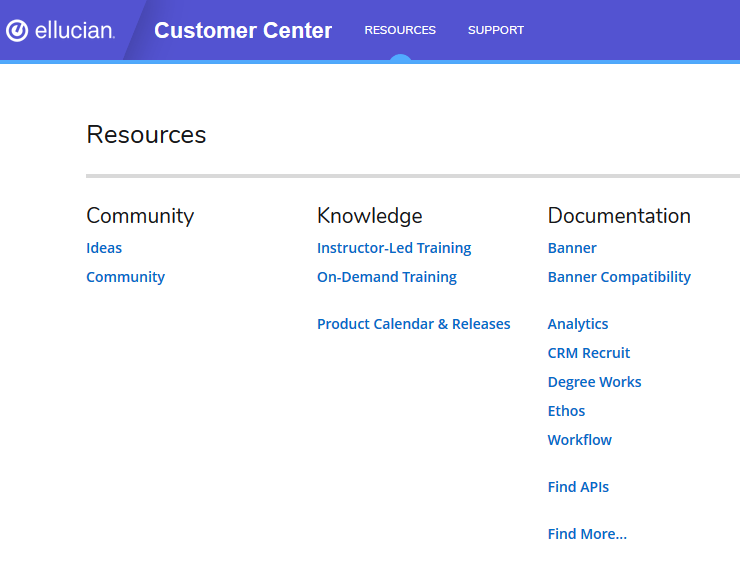Select the CRM Recruit link
740x568 pixels.
tap(589, 353)
